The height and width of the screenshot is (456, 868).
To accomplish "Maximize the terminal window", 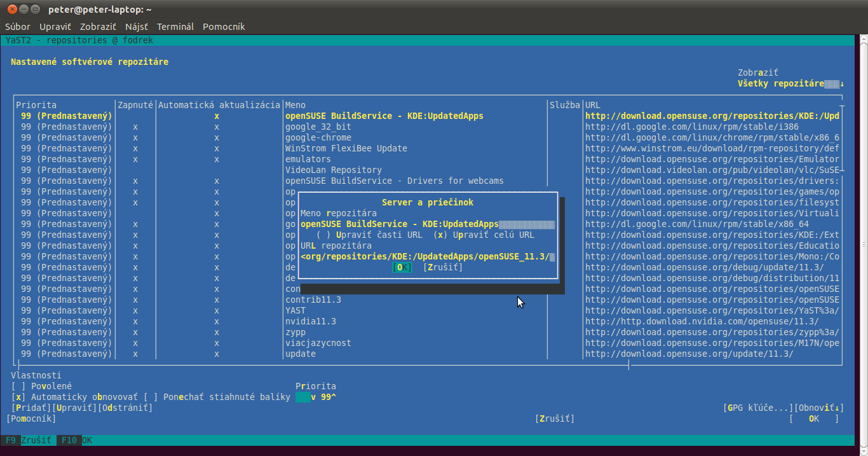I will [35, 10].
